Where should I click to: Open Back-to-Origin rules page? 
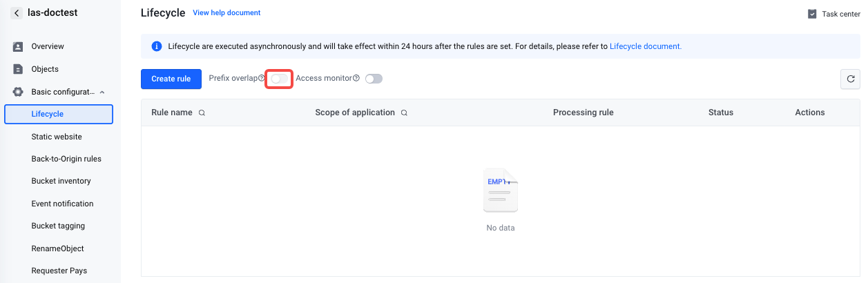[x=66, y=159]
